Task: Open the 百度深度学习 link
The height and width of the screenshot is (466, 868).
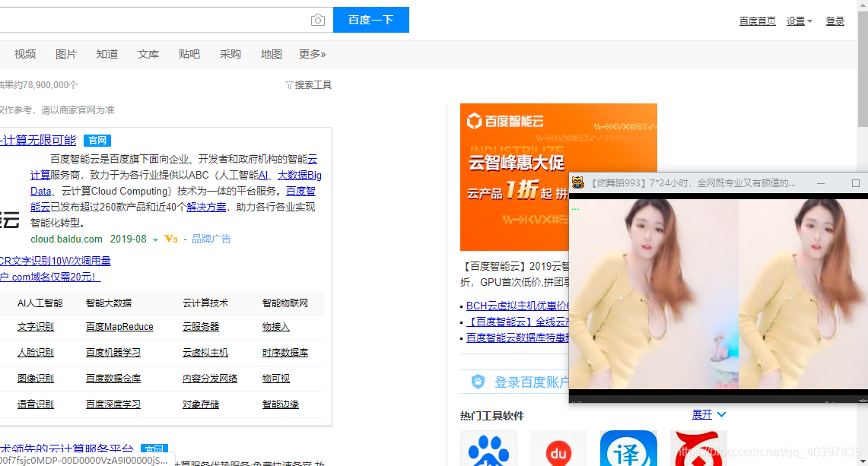Action: pos(113,404)
